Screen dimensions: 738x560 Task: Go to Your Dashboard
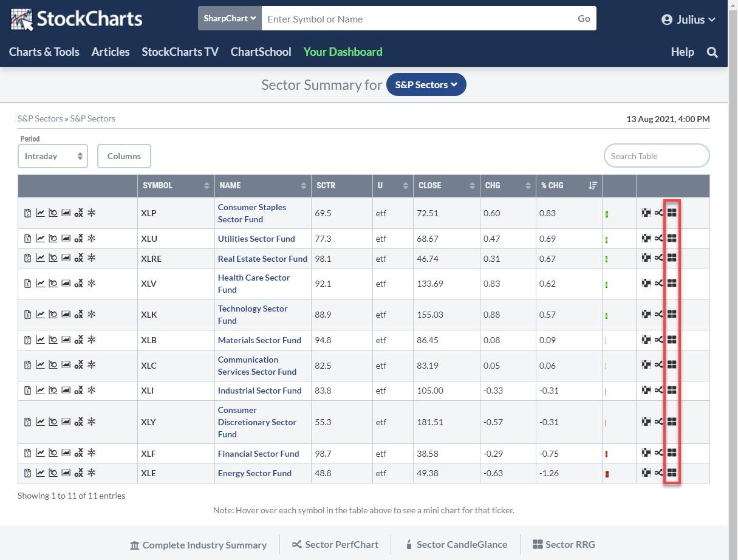pos(343,52)
